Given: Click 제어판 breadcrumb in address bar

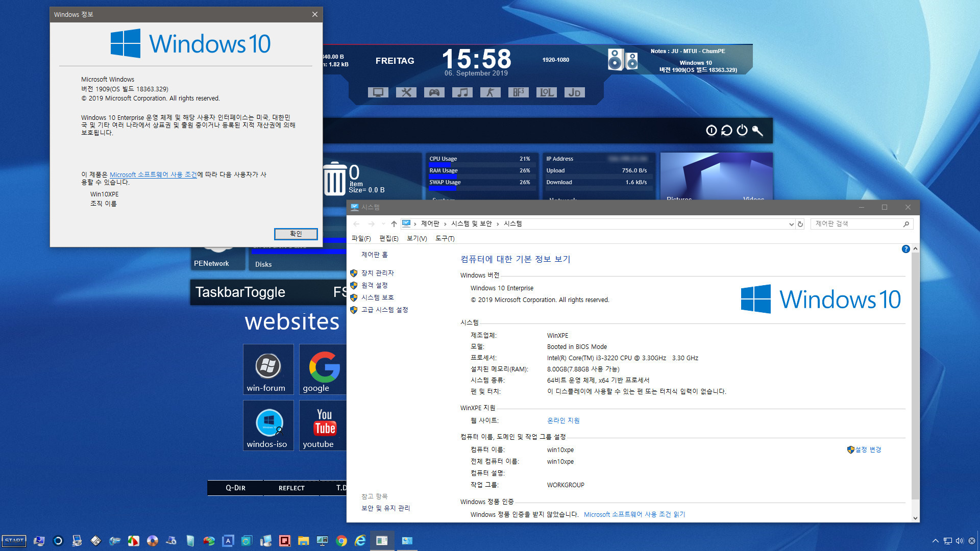Looking at the screenshot, I should [430, 223].
